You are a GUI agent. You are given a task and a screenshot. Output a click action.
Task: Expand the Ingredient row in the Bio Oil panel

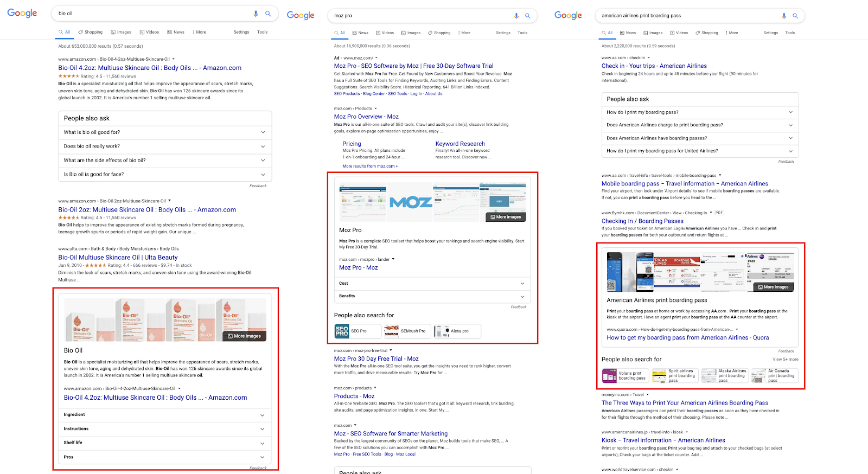[165, 415]
